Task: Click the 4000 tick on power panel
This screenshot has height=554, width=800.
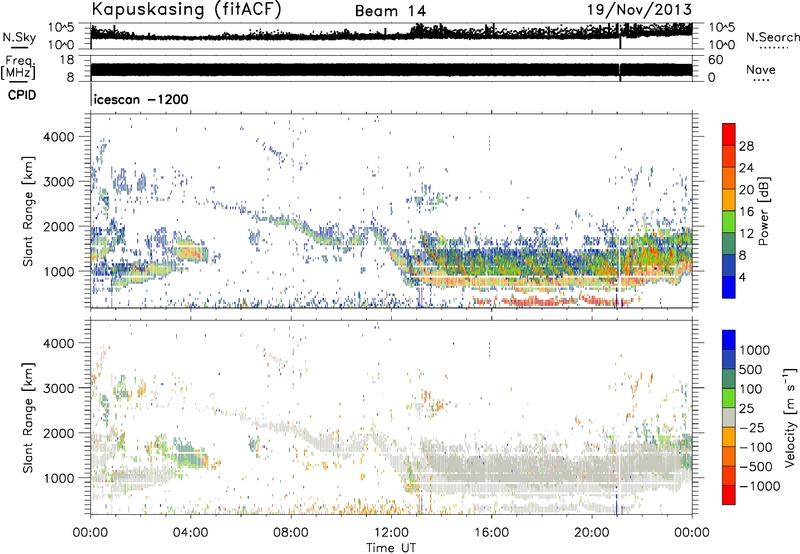Action: [x=59, y=137]
